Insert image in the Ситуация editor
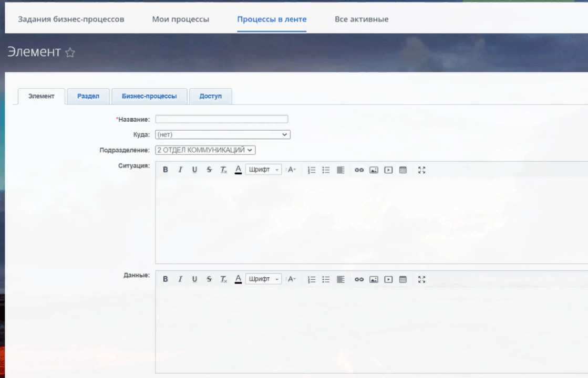Image resolution: width=588 pixels, height=378 pixels. point(374,170)
